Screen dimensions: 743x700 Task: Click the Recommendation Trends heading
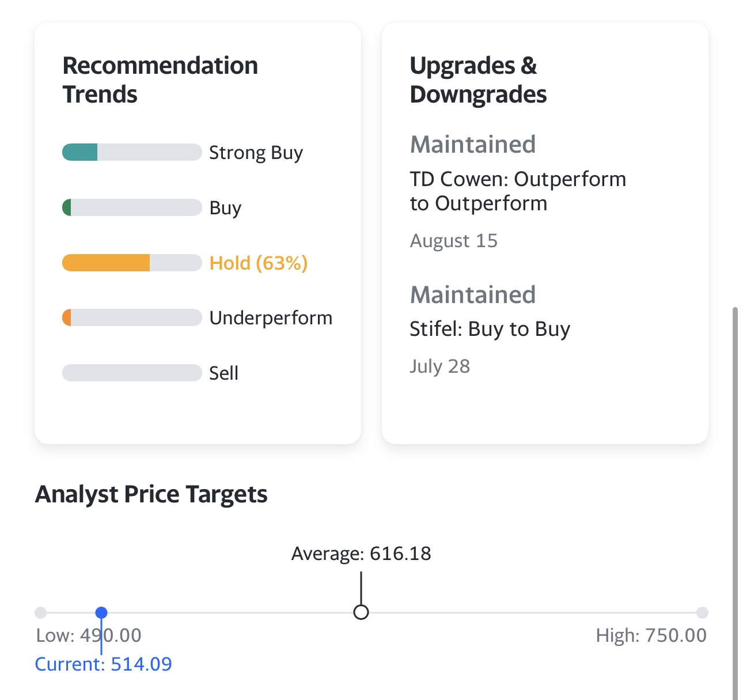click(160, 80)
